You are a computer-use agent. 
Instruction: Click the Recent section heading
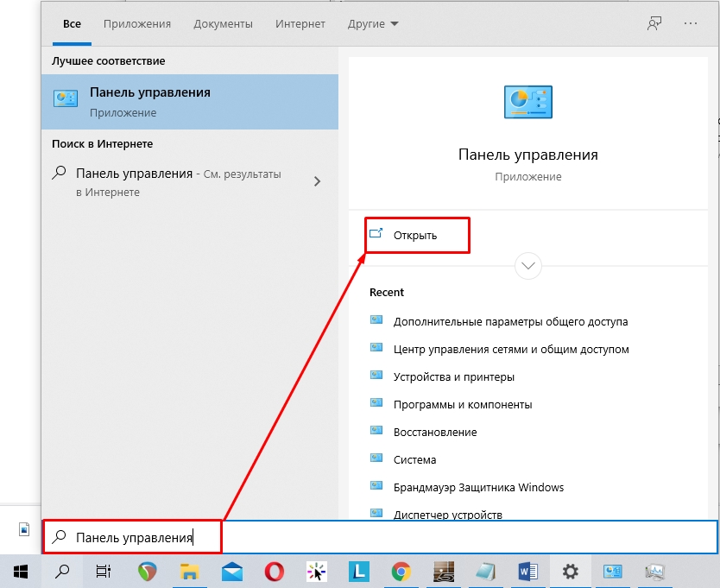coord(387,292)
